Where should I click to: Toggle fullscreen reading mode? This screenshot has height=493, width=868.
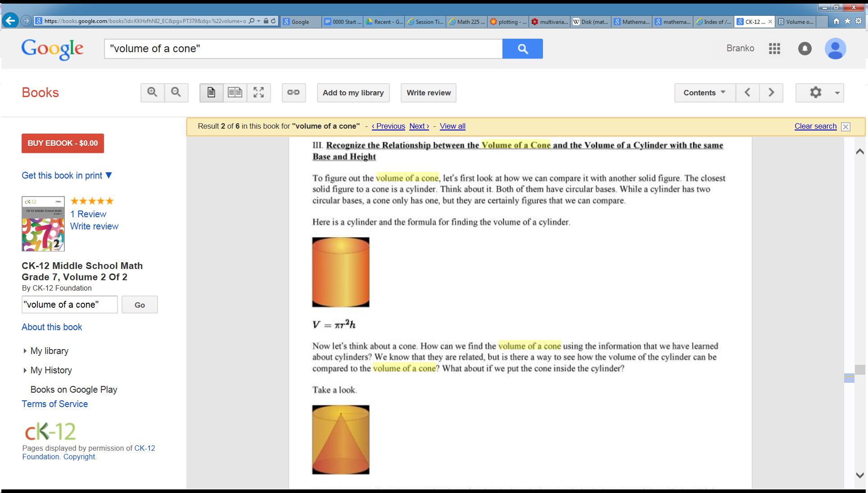[x=258, y=93]
